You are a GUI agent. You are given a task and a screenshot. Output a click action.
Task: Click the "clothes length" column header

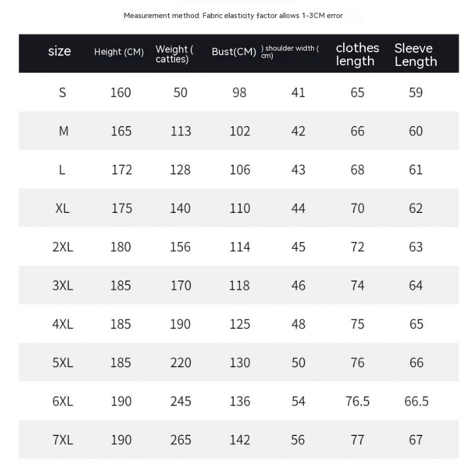(x=357, y=55)
